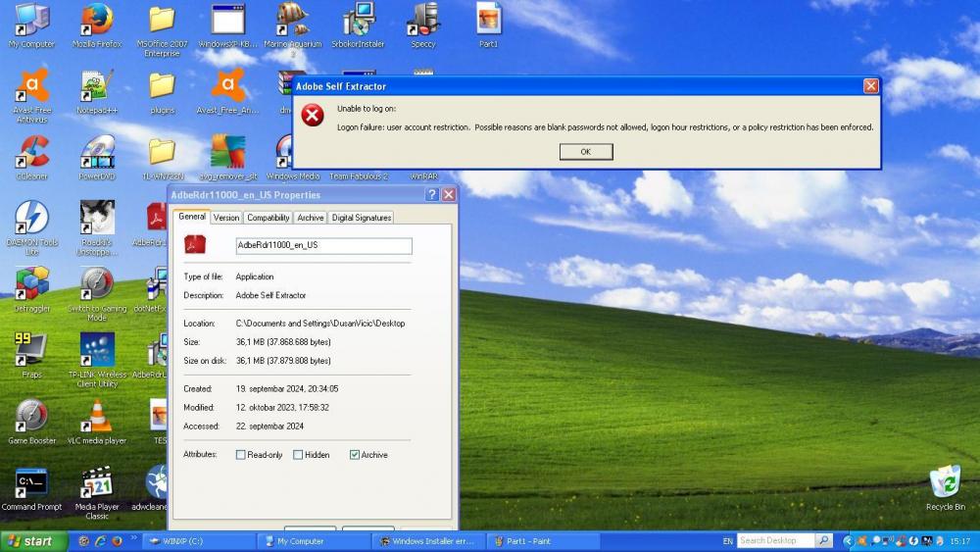Click OK in the error dialog
The width and height of the screenshot is (980, 552).
pyautogui.click(x=586, y=152)
